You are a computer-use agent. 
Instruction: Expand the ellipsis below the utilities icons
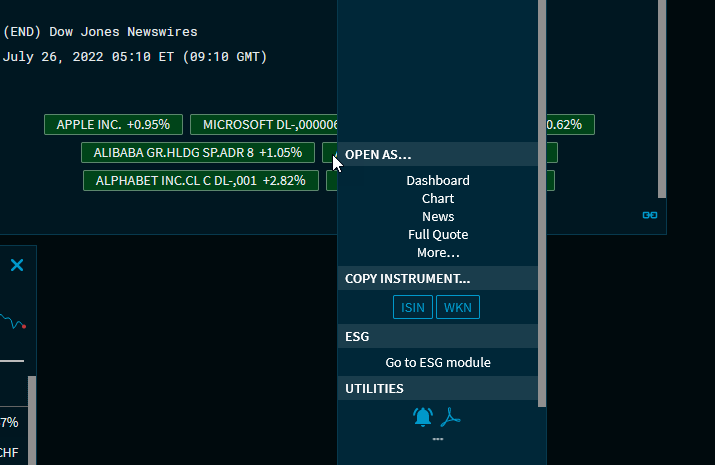click(437, 439)
